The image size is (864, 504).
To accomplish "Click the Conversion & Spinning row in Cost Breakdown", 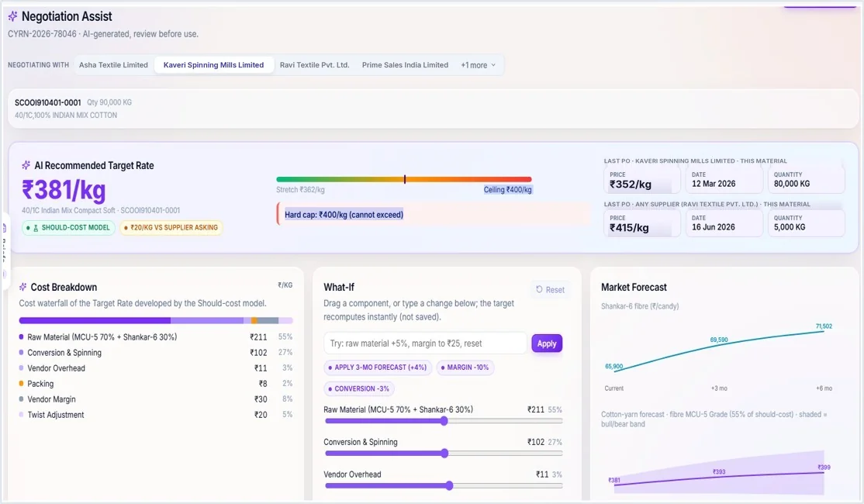I will tap(156, 353).
